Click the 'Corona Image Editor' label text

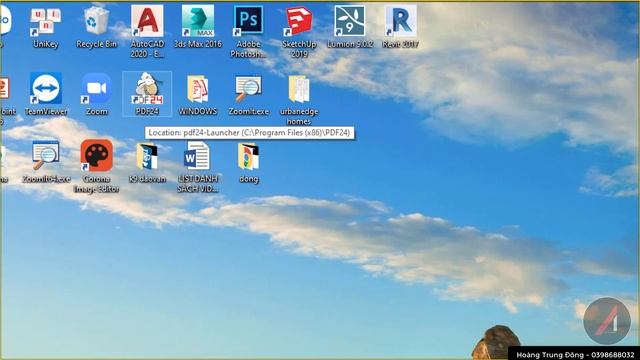click(96, 184)
